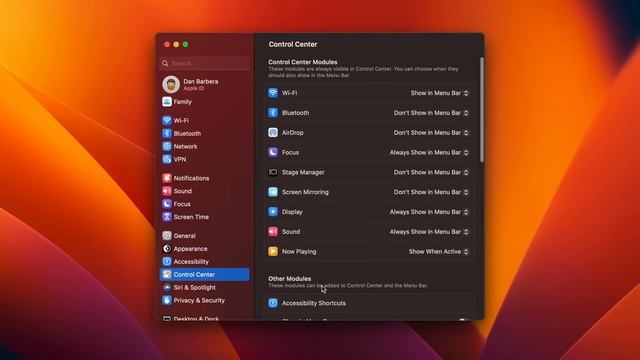Click the Focus moon icon in sidebar
640x360 pixels.
(x=167, y=204)
